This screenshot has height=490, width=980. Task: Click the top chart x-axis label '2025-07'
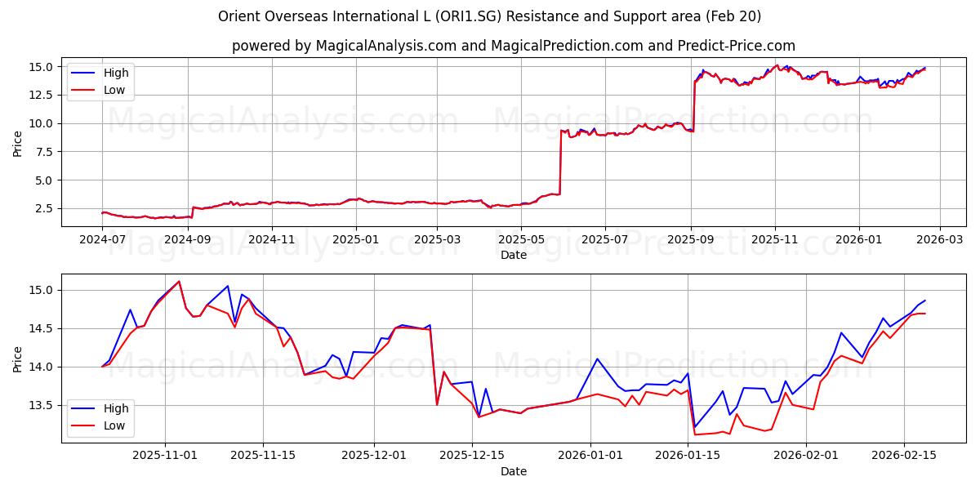point(605,241)
